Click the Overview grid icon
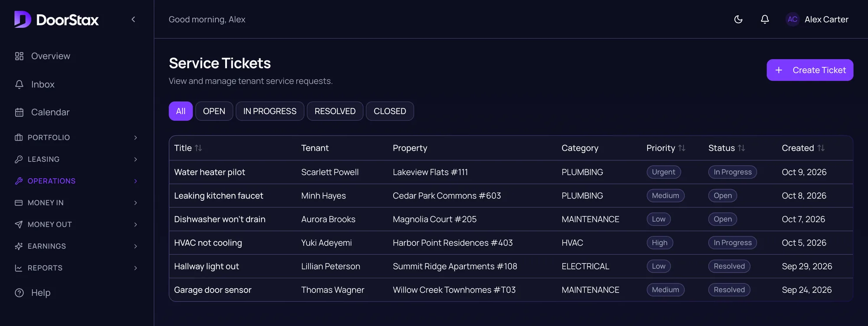The width and height of the screenshot is (868, 326). (19, 56)
